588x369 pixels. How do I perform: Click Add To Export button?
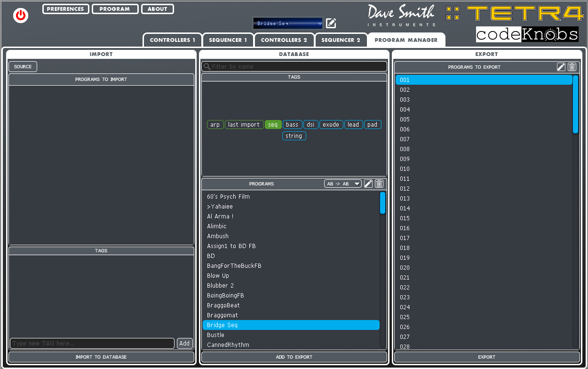tap(294, 357)
